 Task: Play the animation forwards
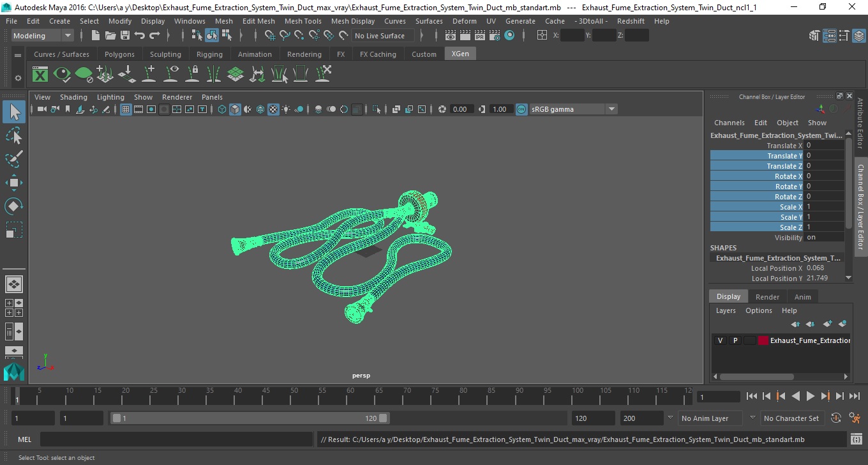point(810,396)
